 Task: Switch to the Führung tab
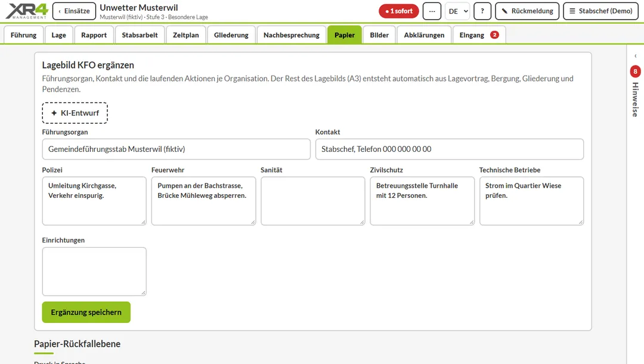point(23,35)
